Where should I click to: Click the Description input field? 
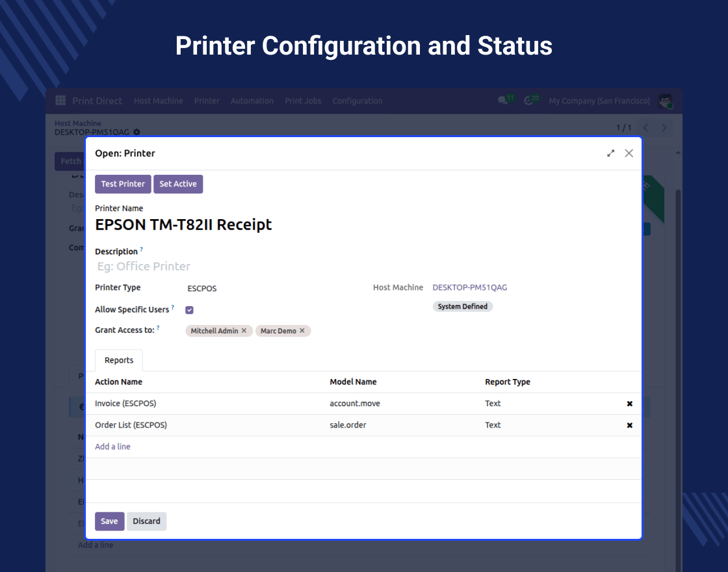[x=260, y=266]
